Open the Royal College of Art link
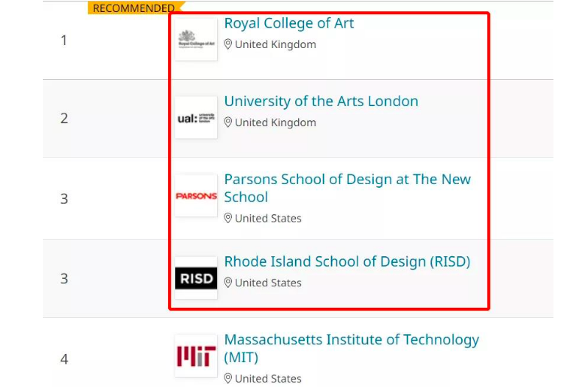Screen dimensions: 588x387 pyautogui.click(x=289, y=23)
